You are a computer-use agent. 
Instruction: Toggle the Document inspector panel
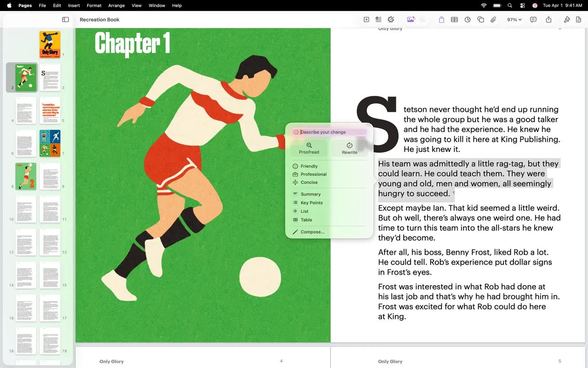[578, 20]
